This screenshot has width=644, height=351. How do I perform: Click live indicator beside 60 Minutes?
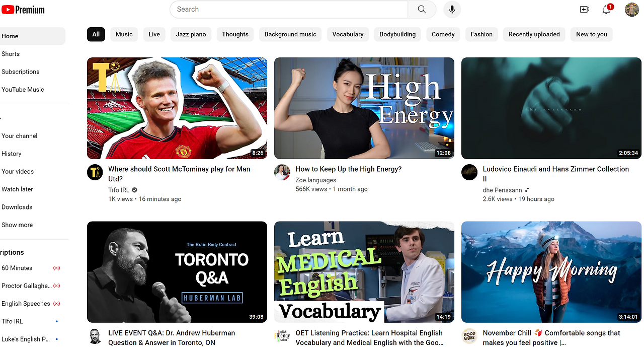56,268
